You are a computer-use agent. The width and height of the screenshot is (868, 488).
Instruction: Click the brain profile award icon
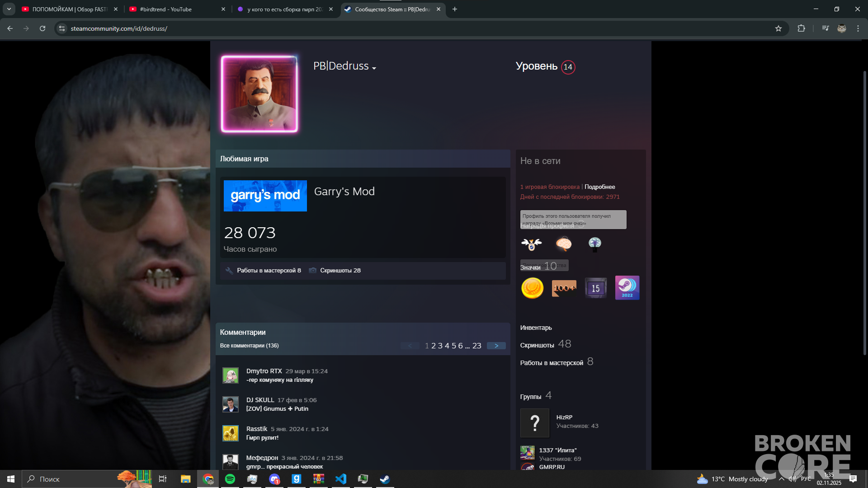[x=564, y=244]
